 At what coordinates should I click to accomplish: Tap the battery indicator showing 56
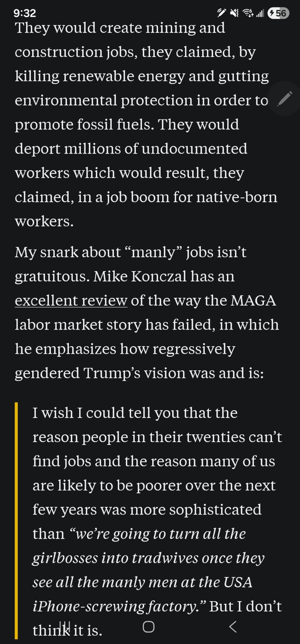pos(278,13)
